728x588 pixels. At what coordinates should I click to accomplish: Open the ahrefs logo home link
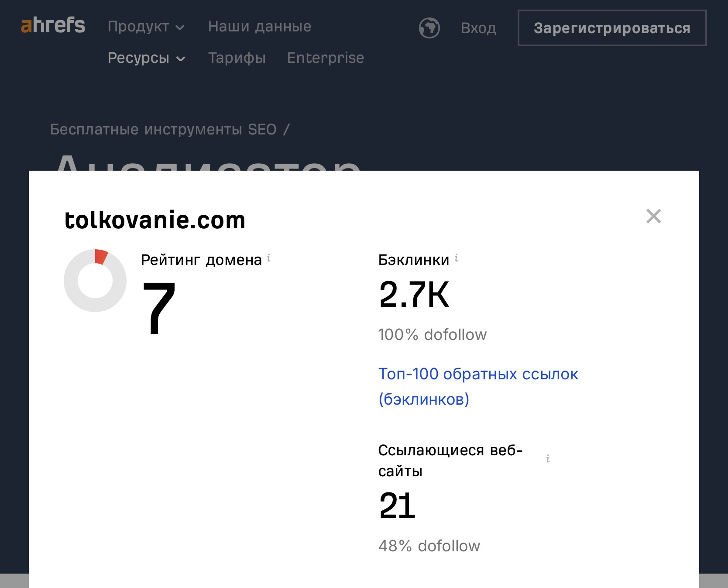tap(53, 25)
